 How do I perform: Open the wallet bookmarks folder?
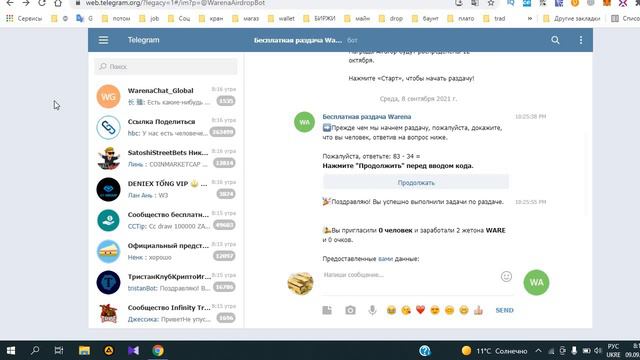282,18
